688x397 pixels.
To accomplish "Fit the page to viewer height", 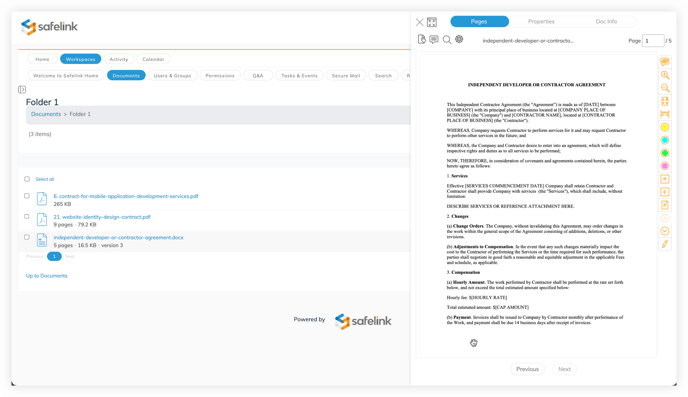I will coord(665,101).
